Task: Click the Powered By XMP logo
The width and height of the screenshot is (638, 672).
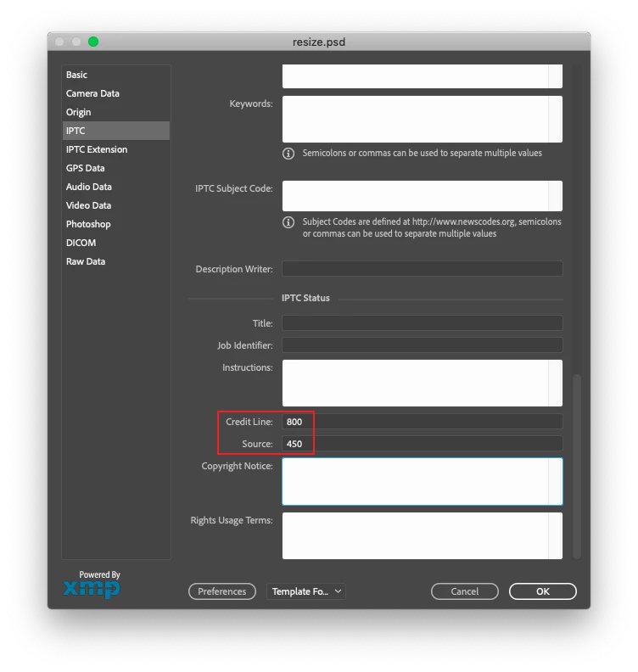Action: pos(92,585)
